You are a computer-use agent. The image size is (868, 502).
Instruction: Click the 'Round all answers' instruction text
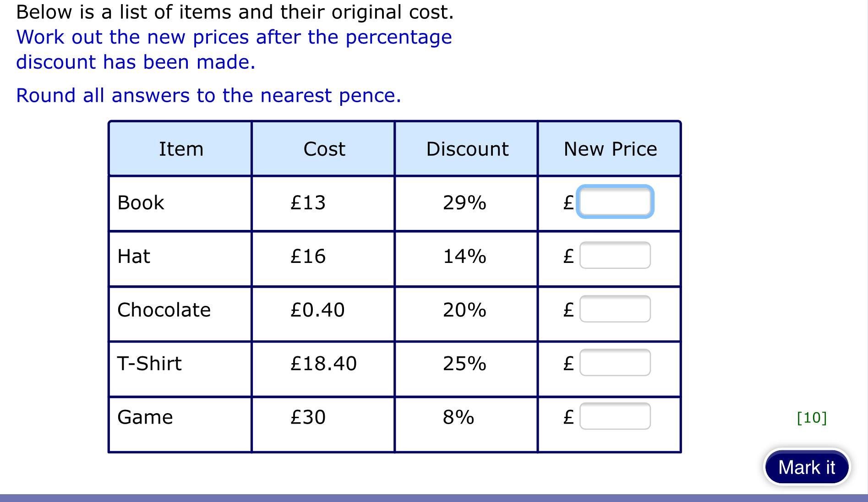coord(208,95)
